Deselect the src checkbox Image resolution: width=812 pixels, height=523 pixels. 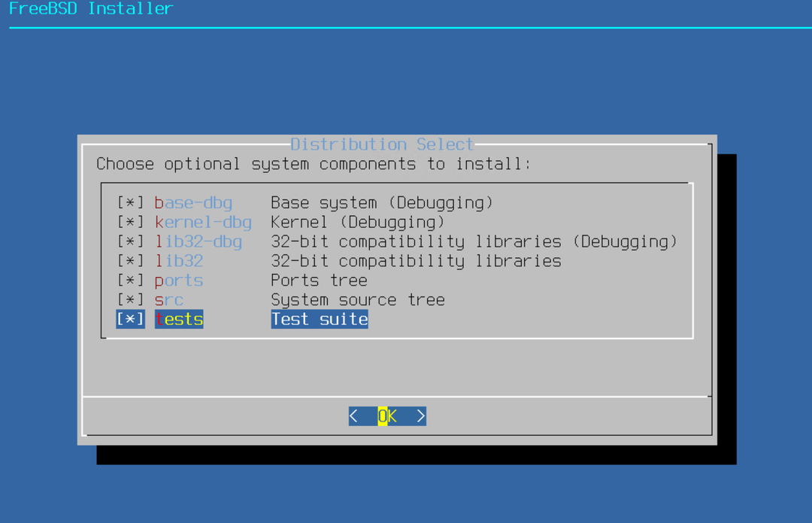pos(130,300)
